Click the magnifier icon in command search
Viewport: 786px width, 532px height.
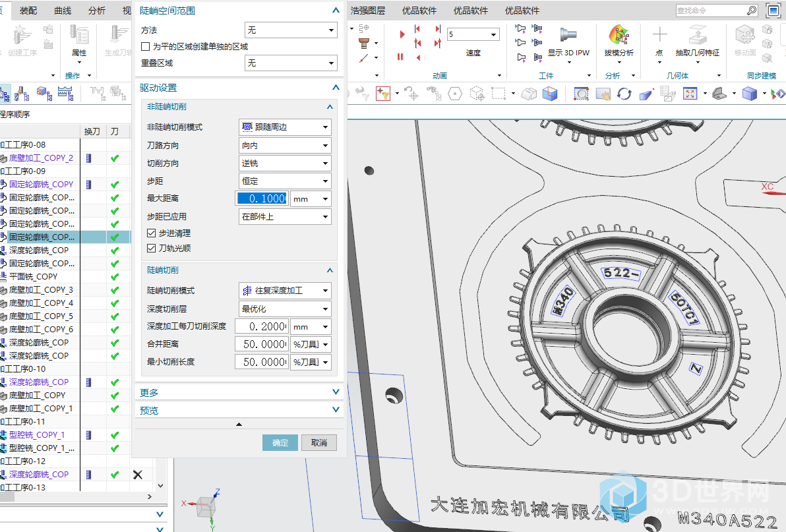751,11
